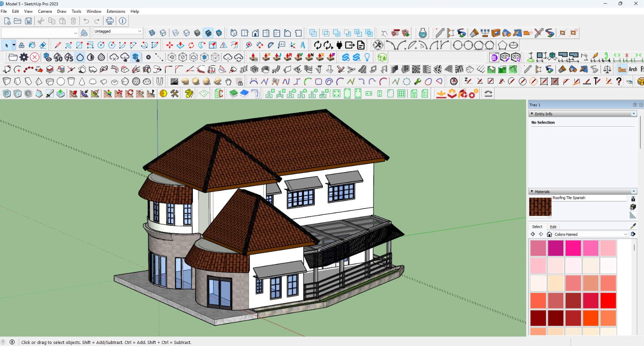The width and height of the screenshot is (644, 346).
Task: Select the Tape Measure tool
Action: point(249,45)
